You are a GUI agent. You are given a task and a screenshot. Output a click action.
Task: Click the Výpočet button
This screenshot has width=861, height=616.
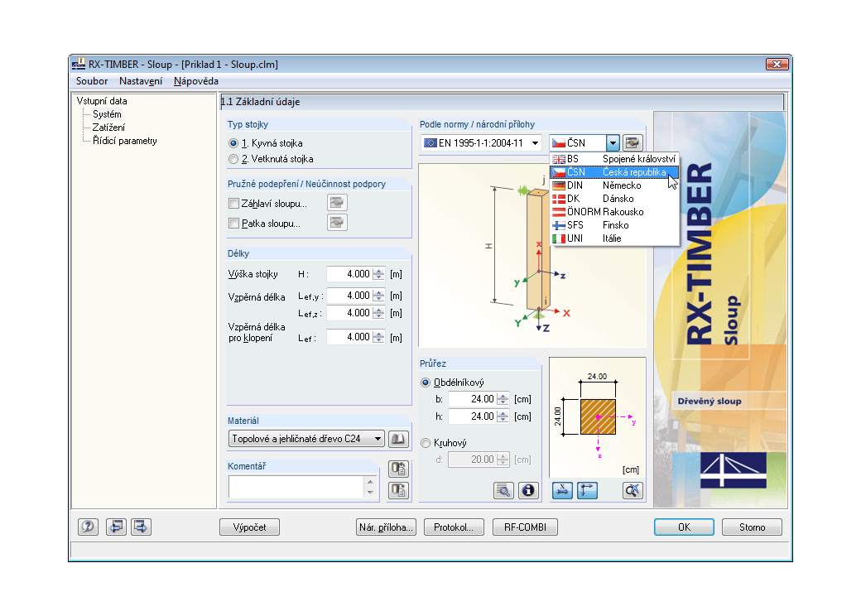249,527
